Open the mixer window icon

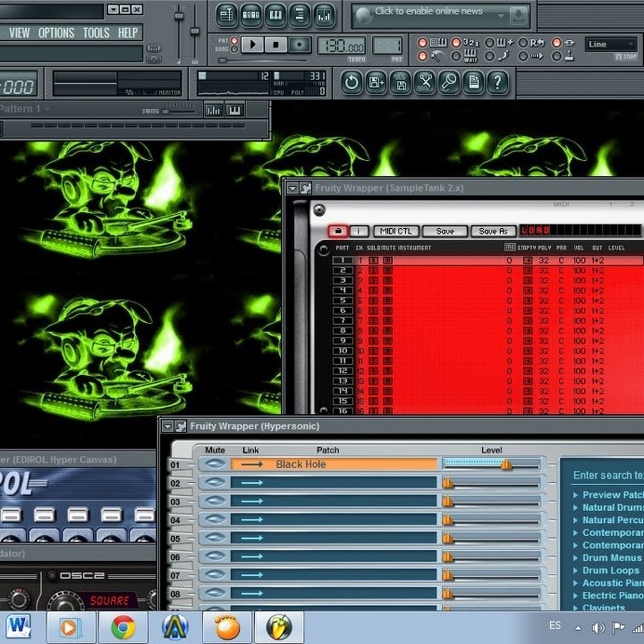tap(324, 14)
